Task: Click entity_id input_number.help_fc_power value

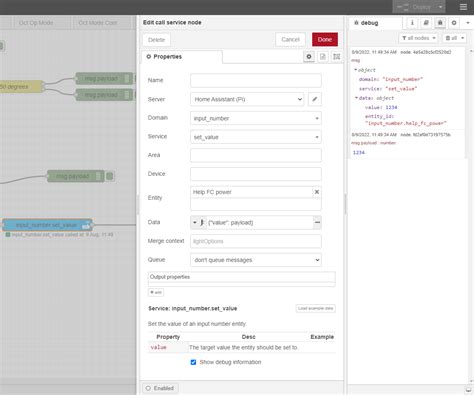Action: pos(405,123)
